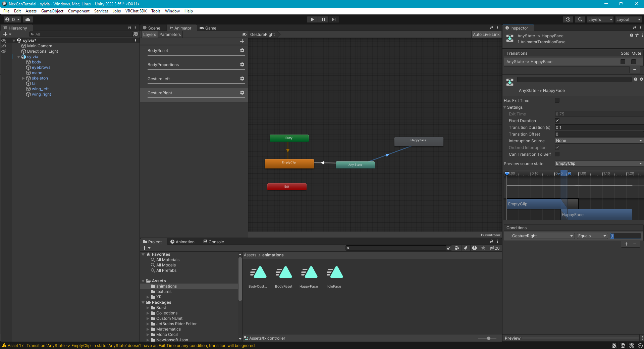Select the HappyFace state node
644x349 pixels.
click(419, 141)
